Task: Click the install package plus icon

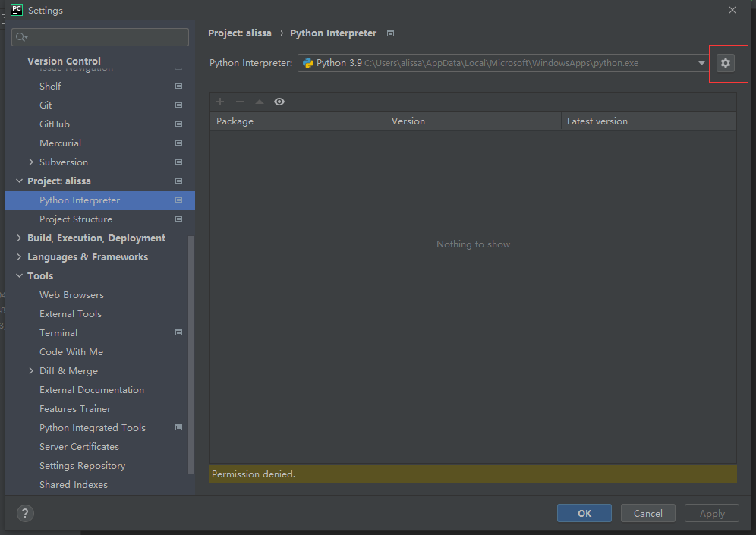Action: point(220,102)
